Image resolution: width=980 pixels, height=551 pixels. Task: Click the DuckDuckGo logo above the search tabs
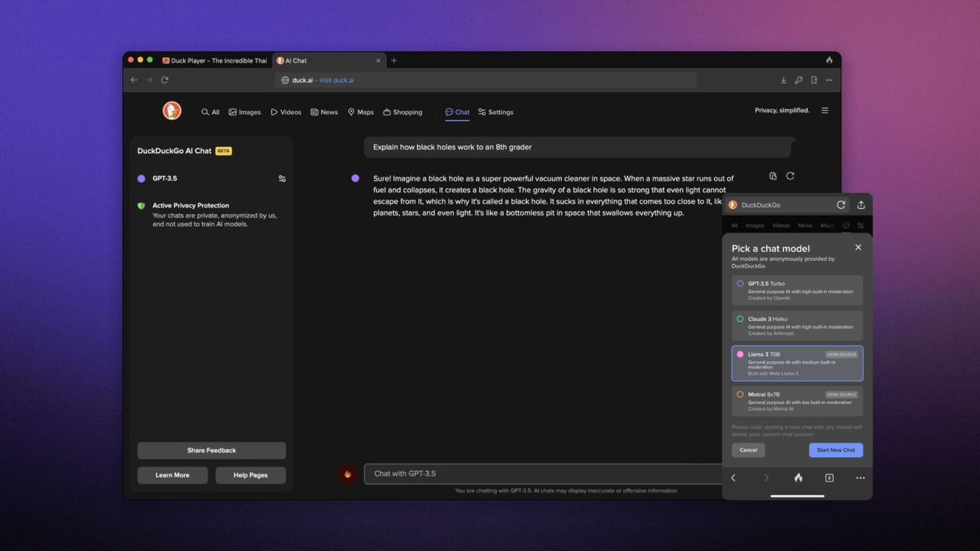(171, 110)
